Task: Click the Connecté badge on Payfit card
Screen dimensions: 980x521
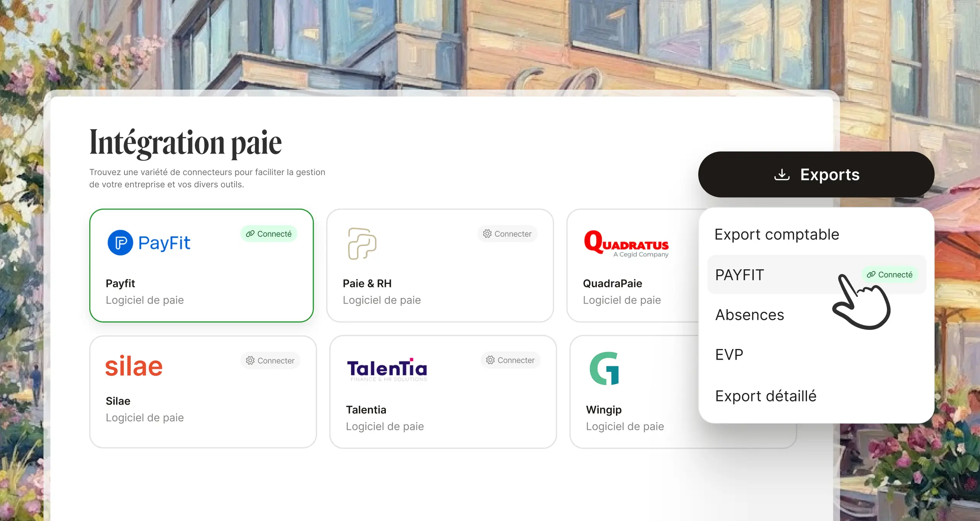Action: (269, 234)
